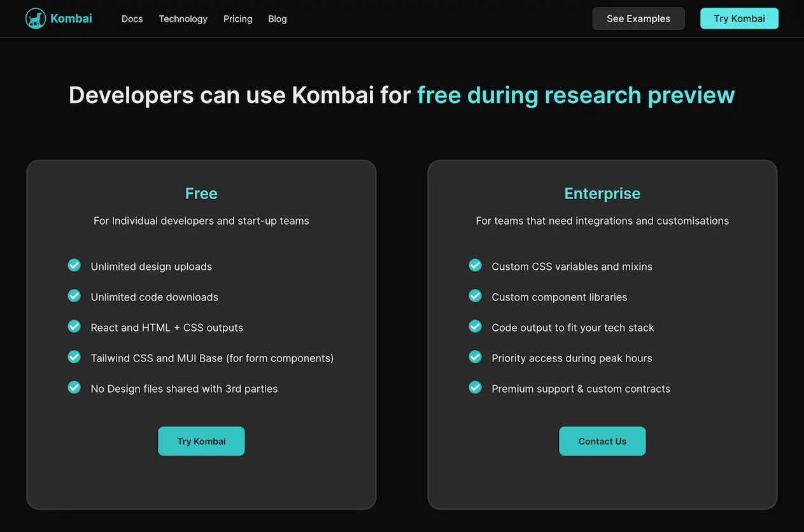Click Try Kombai inside the Free plan card
This screenshot has width=804, height=532.
(x=201, y=441)
